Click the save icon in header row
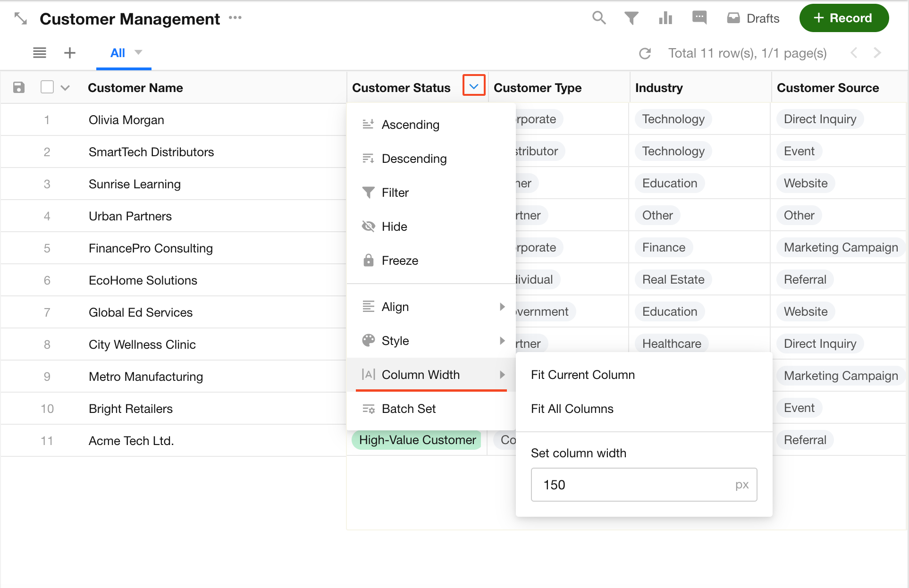 coord(19,87)
